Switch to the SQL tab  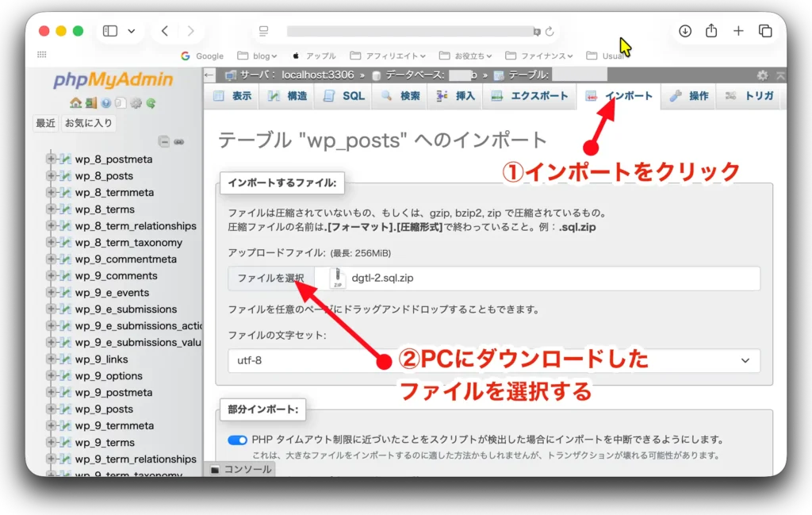(344, 96)
